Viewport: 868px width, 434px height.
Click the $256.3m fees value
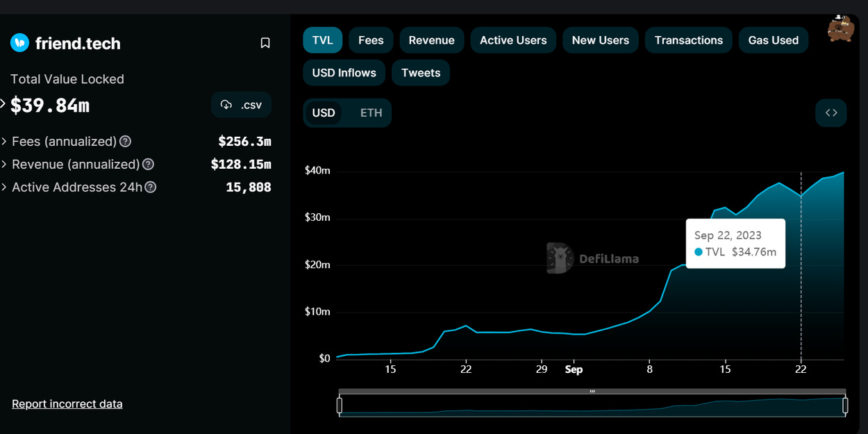click(244, 141)
